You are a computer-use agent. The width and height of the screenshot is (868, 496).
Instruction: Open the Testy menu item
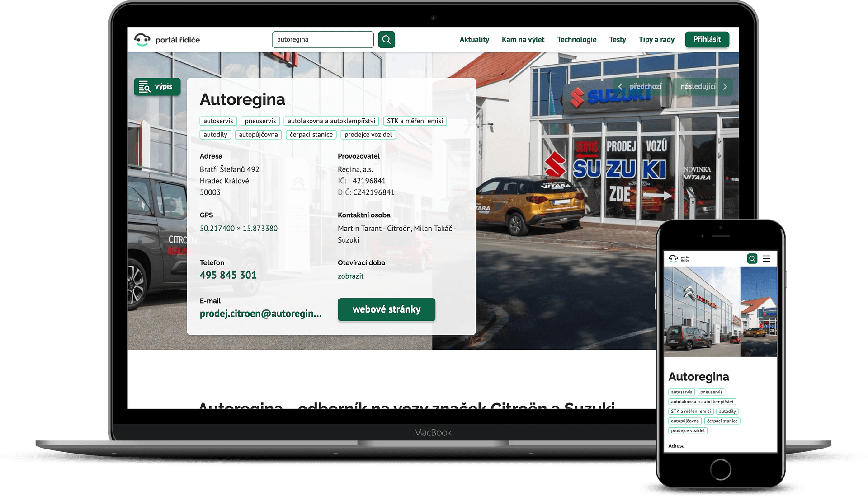click(618, 40)
